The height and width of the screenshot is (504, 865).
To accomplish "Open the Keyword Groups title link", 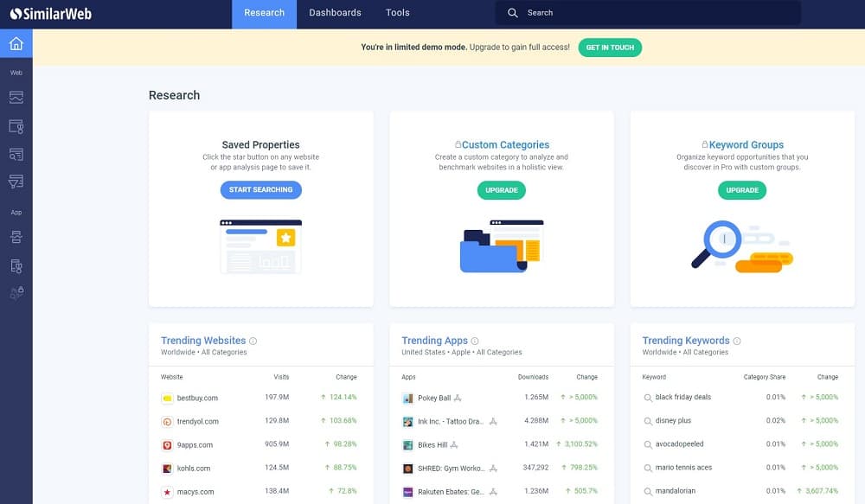I will click(746, 145).
